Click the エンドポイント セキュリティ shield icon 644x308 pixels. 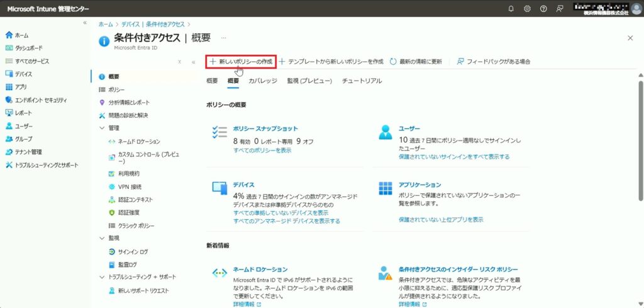pos(9,100)
